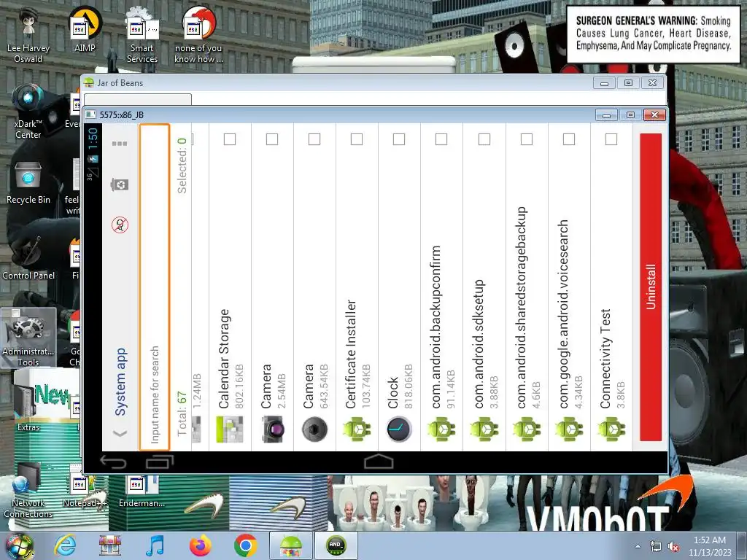
Task: Check the Camera 643.54KB checkbox
Action: tap(314, 139)
